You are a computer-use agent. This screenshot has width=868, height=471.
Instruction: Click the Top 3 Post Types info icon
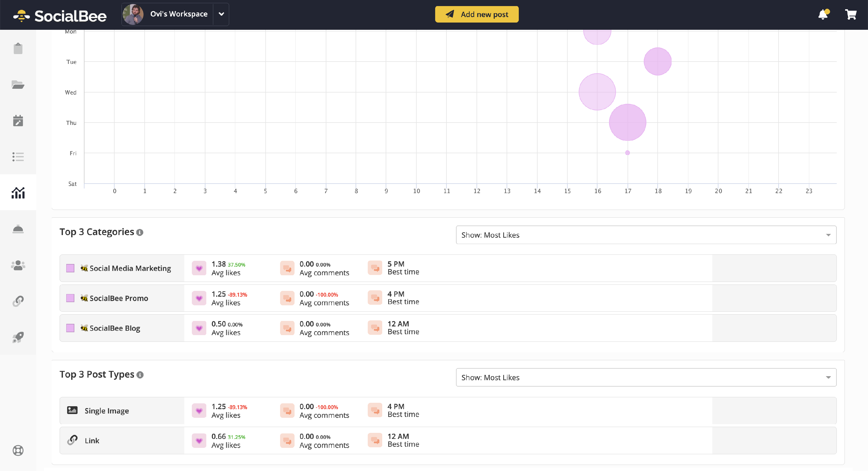click(140, 375)
